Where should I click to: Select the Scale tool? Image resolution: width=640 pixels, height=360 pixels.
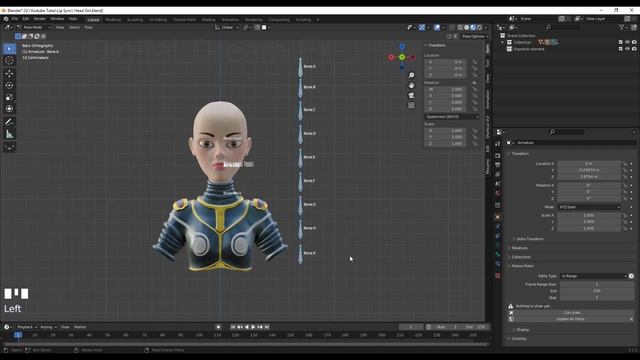[x=9, y=97]
